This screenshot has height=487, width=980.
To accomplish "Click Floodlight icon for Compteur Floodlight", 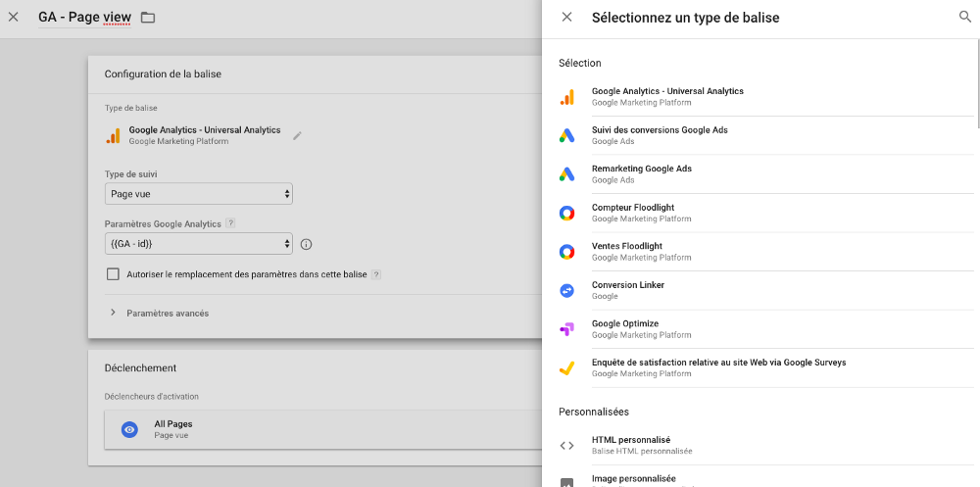I will [566, 214].
